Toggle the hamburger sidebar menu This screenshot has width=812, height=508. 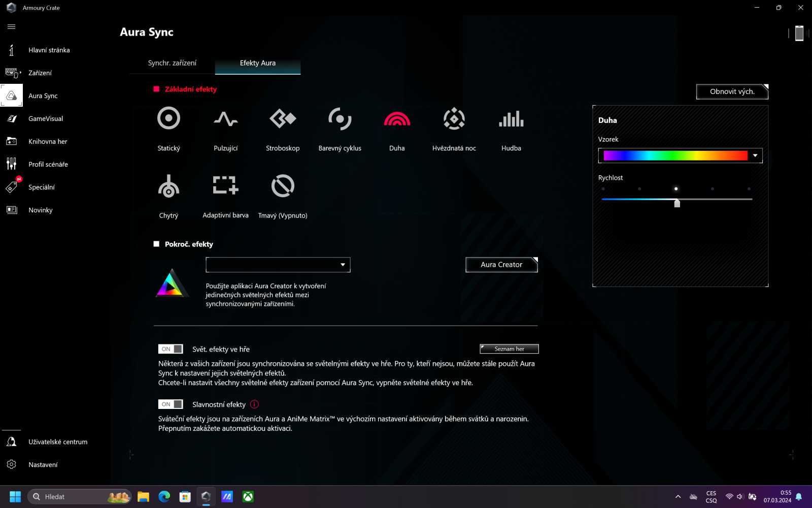point(11,27)
